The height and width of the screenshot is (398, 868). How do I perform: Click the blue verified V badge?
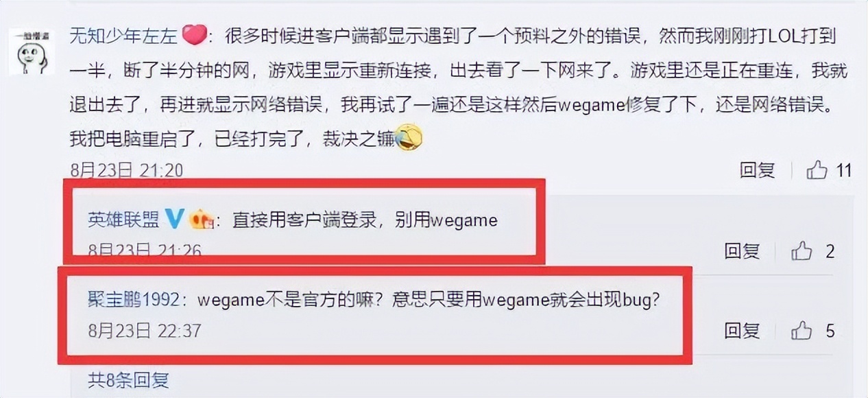tap(174, 220)
